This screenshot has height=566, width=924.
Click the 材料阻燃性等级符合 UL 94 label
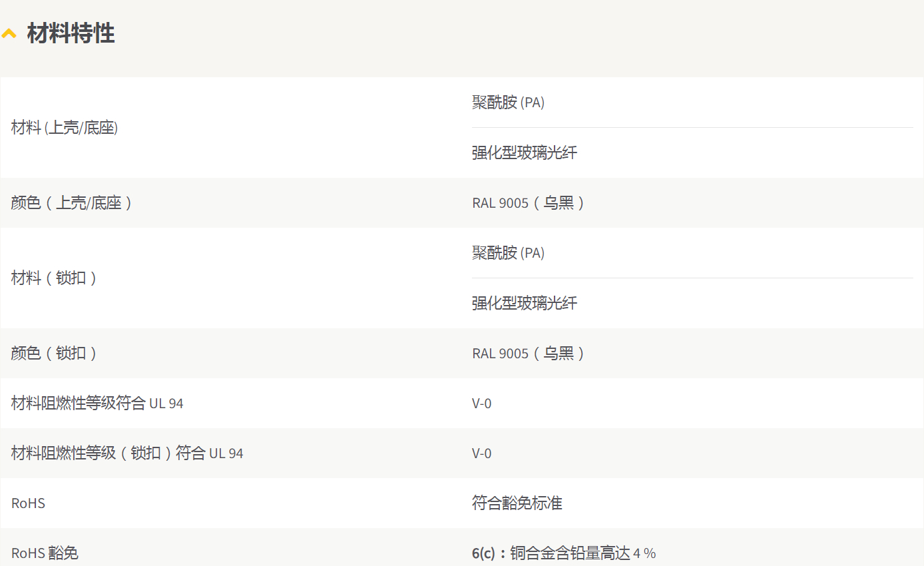point(97,404)
